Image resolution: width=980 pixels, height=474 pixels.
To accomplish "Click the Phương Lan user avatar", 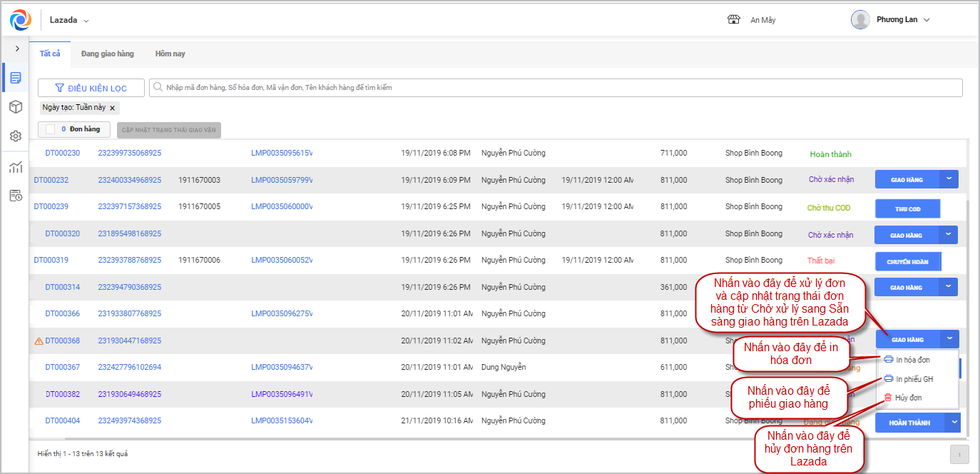I will tap(860, 20).
